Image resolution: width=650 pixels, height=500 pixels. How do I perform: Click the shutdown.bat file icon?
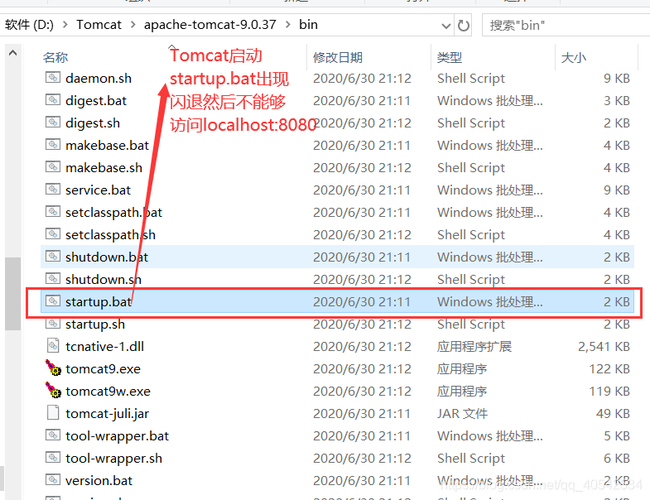coord(53,257)
